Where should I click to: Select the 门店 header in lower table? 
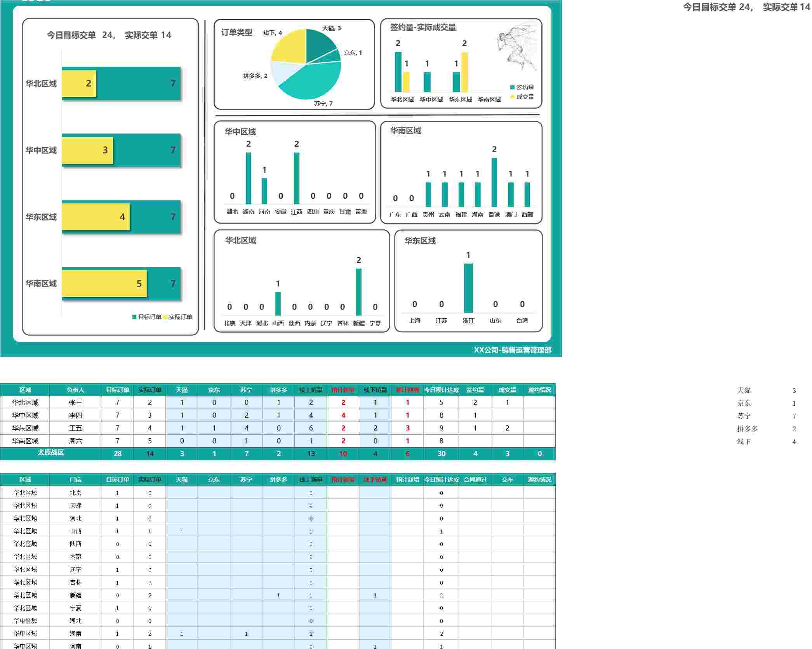(x=75, y=480)
